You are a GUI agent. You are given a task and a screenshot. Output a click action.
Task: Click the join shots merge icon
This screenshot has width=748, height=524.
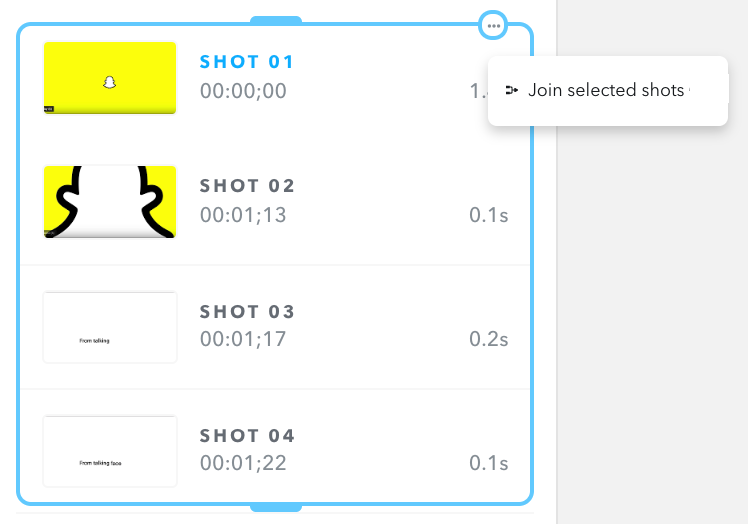pyautogui.click(x=511, y=90)
